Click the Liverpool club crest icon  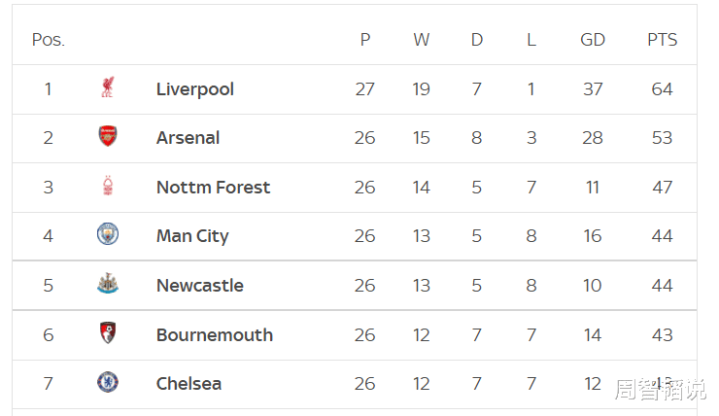[x=107, y=89]
